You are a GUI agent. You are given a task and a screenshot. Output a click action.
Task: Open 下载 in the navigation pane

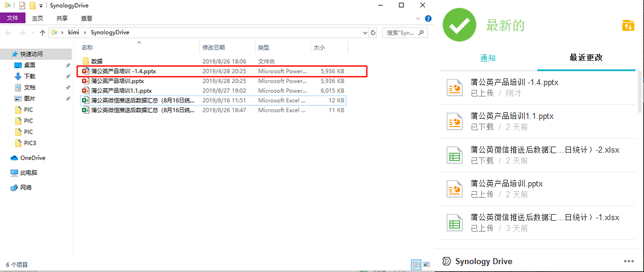tap(30, 76)
